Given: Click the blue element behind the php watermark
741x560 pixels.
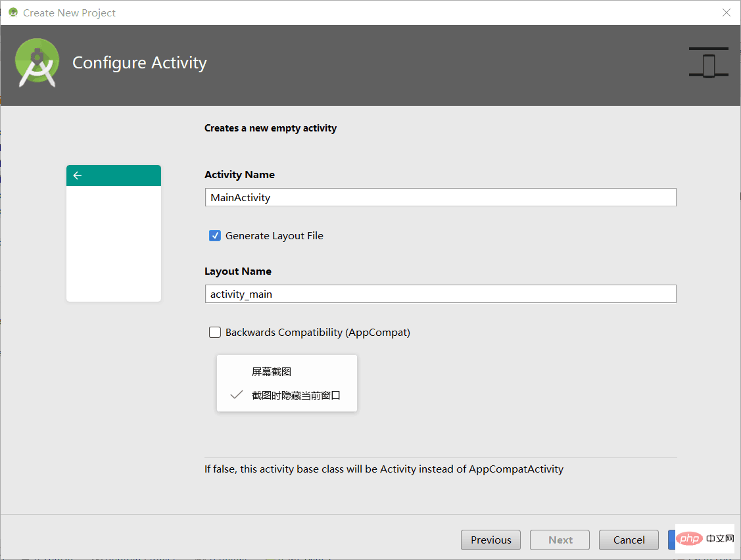Looking at the screenshot, I should coord(673,540).
